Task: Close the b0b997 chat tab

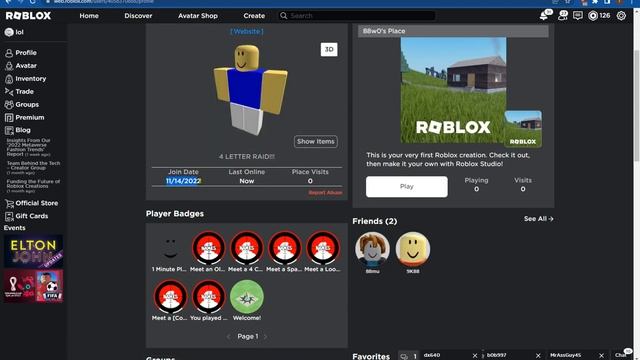Action: pyautogui.click(x=538, y=356)
